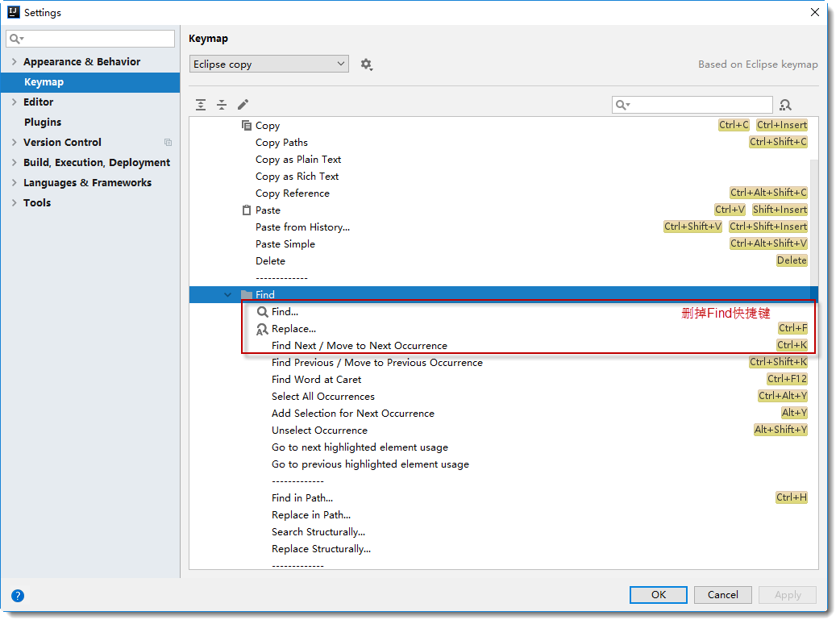Screen dimensions: 840x624
Task: Click the Ctrl+H shortcut badge
Action: [x=792, y=497]
